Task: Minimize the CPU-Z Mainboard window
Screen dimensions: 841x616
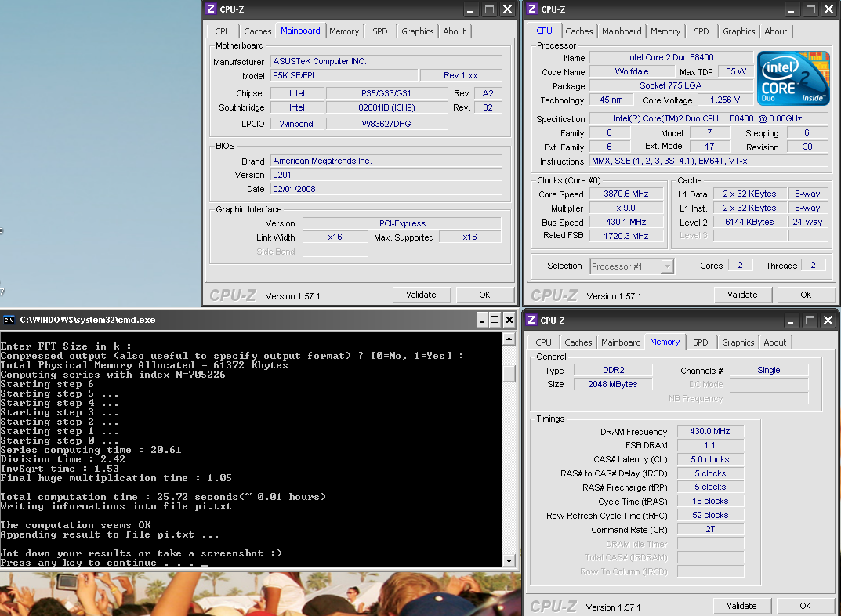Action: pyautogui.click(x=469, y=9)
